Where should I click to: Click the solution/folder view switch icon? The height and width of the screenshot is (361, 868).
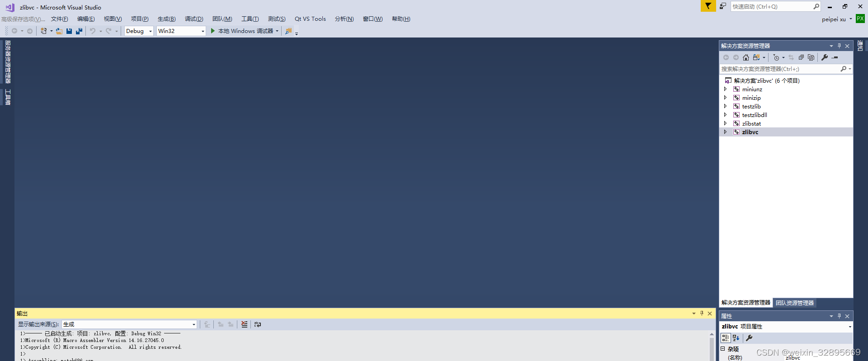(756, 57)
